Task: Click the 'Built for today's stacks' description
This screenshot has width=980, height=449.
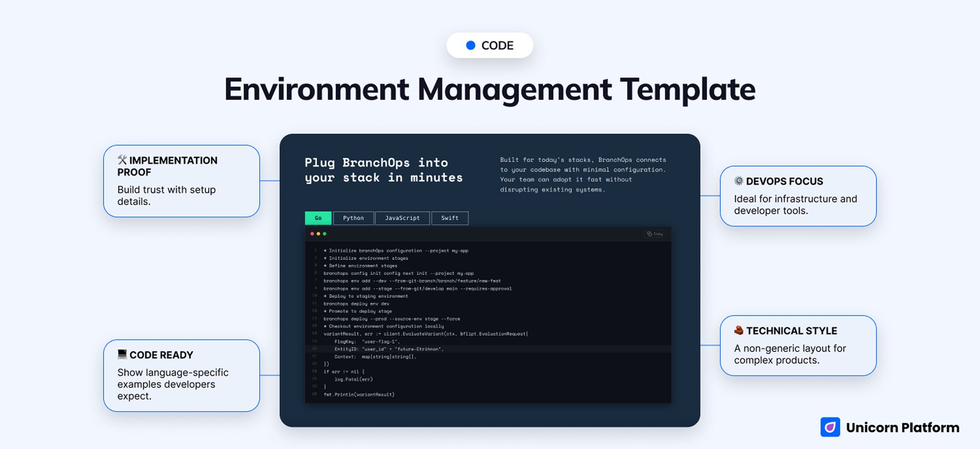Action: pyautogui.click(x=583, y=175)
